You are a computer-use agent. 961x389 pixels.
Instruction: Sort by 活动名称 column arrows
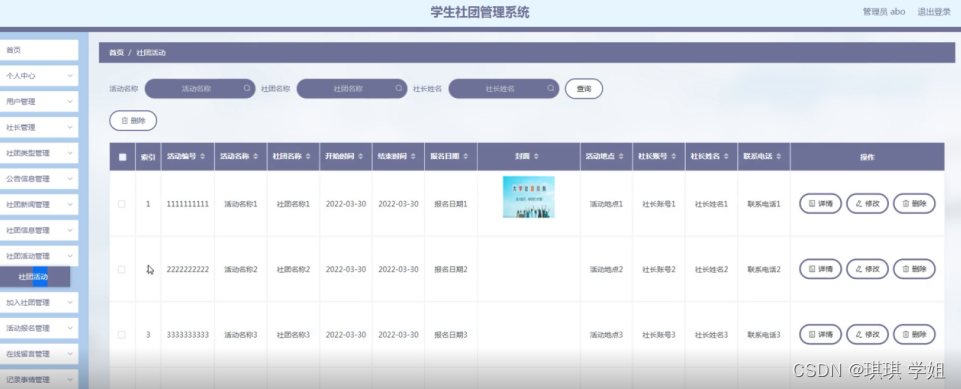[256, 157]
